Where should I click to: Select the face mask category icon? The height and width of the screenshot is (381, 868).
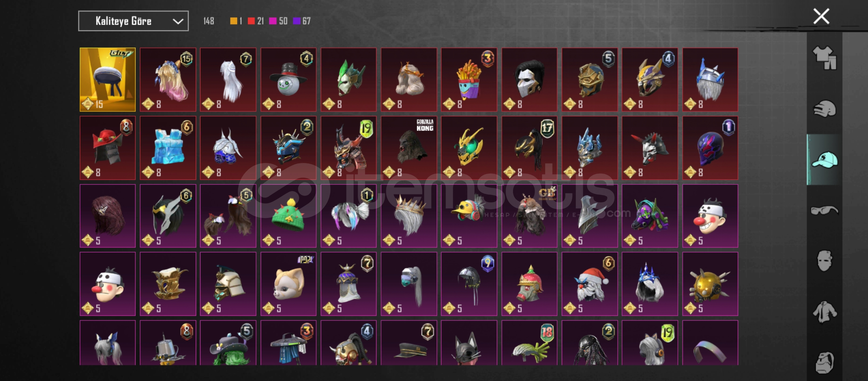pyautogui.click(x=825, y=261)
